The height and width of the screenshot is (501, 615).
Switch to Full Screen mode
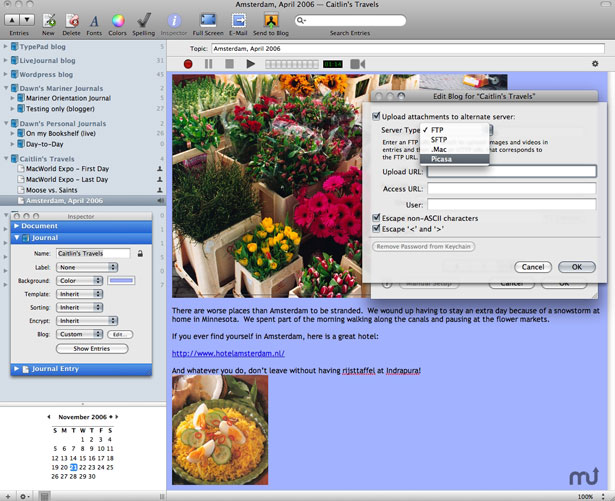point(208,20)
